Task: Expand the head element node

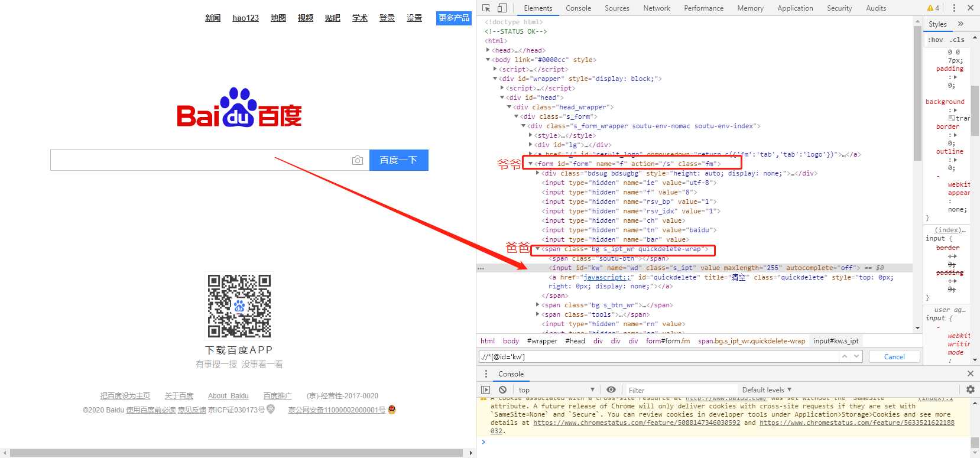Action: click(x=488, y=50)
